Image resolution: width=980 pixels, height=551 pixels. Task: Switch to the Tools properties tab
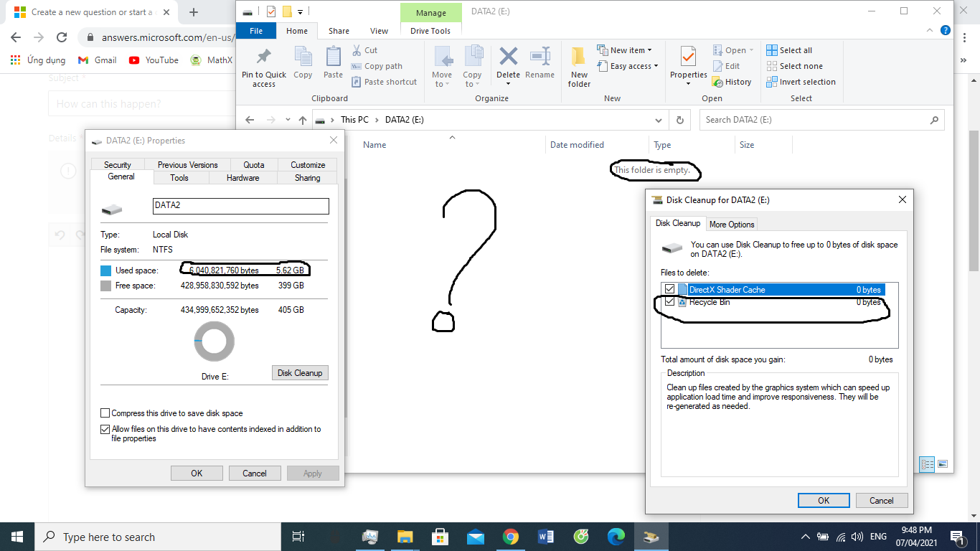click(179, 178)
